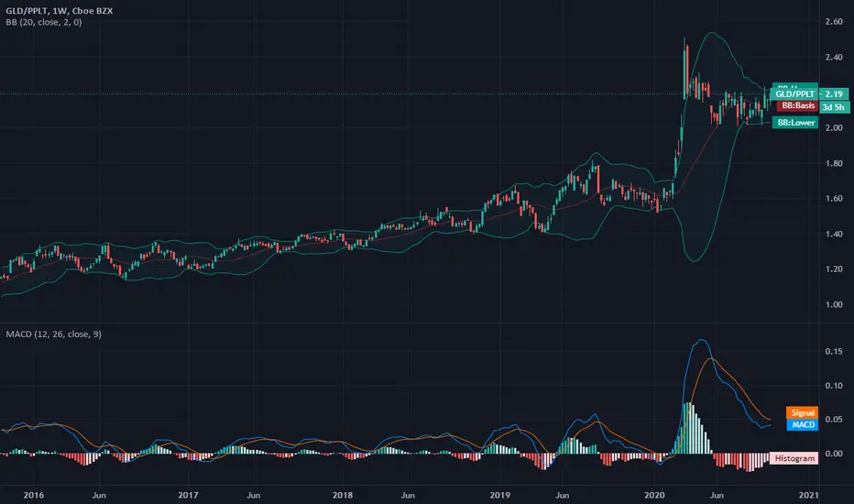
Task: Click the GLD/PPLT, 1W, Cboe BZX chart title
Action: tap(59, 10)
